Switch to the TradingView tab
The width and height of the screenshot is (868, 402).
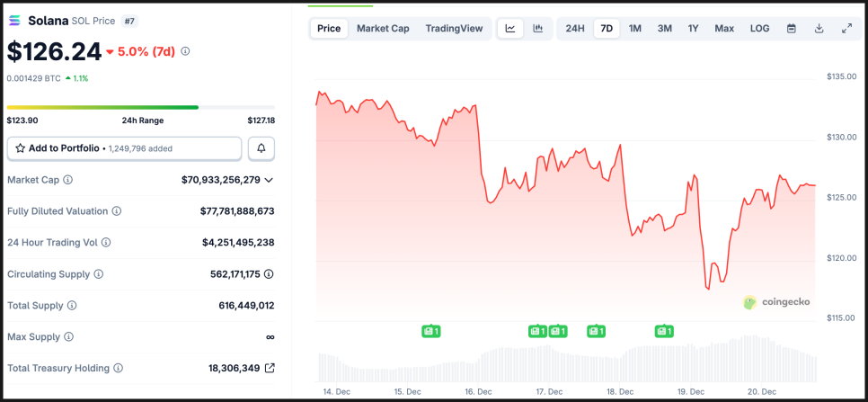point(454,29)
